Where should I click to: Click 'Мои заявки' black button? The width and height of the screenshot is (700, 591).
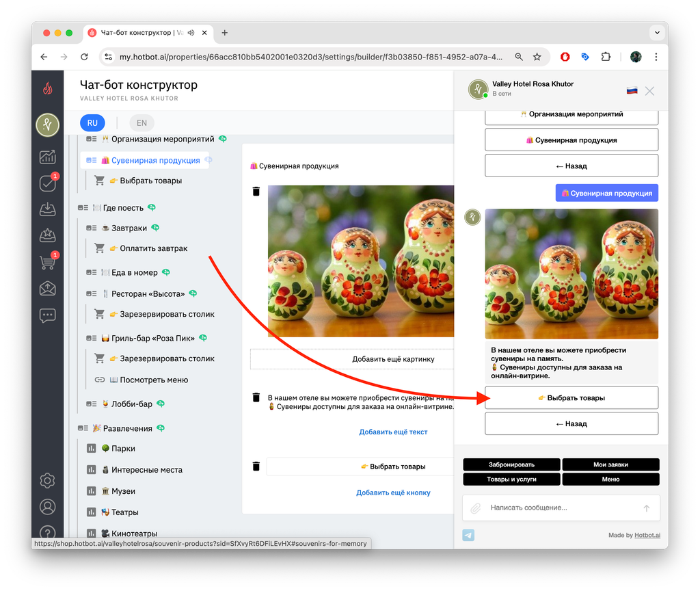(610, 464)
